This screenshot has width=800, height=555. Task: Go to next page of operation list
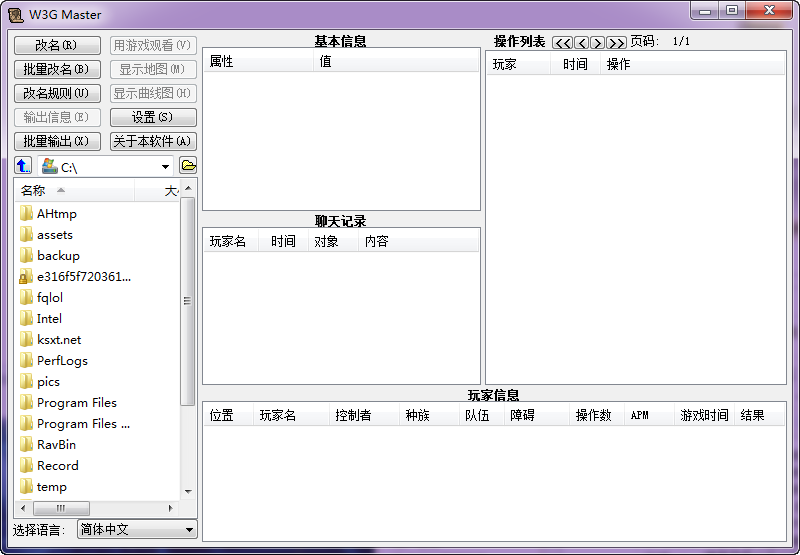(597, 42)
